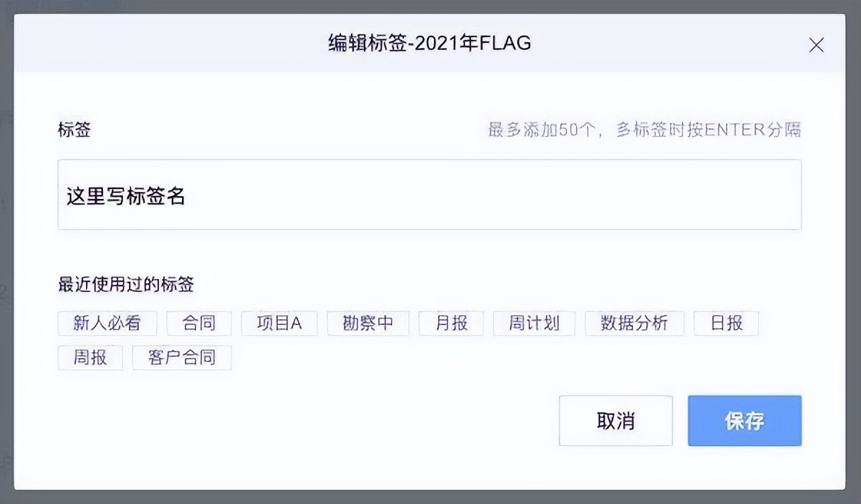861x504 pixels.
Task: Click inside the tag name input field
Action: point(429,195)
